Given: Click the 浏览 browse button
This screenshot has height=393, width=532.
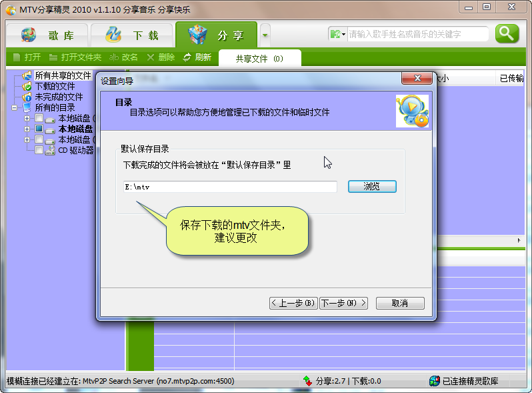Looking at the screenshot, I should [x=372, y=186].
